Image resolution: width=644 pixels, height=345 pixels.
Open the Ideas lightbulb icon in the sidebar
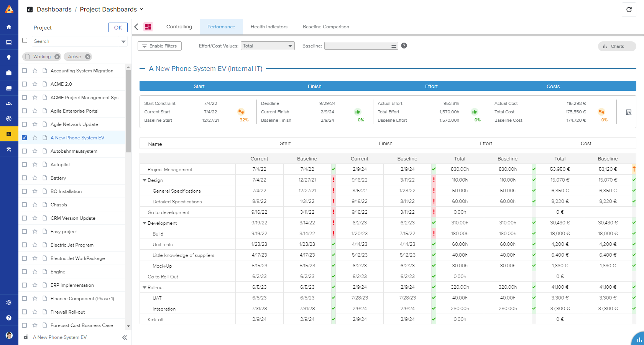(9, 57)
